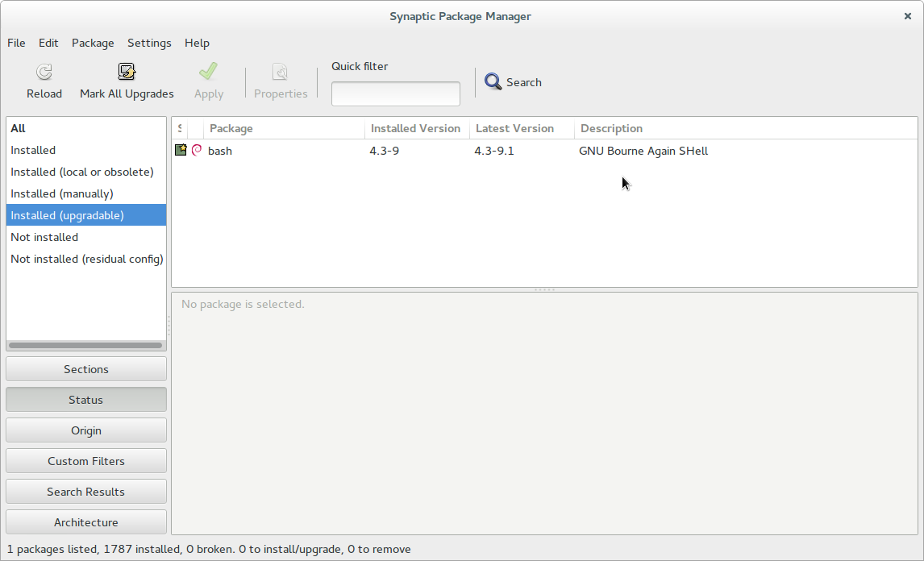This screenshot has height=561, width=924.
Task: Select the All status filter
Action: click(x=86, y=128)
